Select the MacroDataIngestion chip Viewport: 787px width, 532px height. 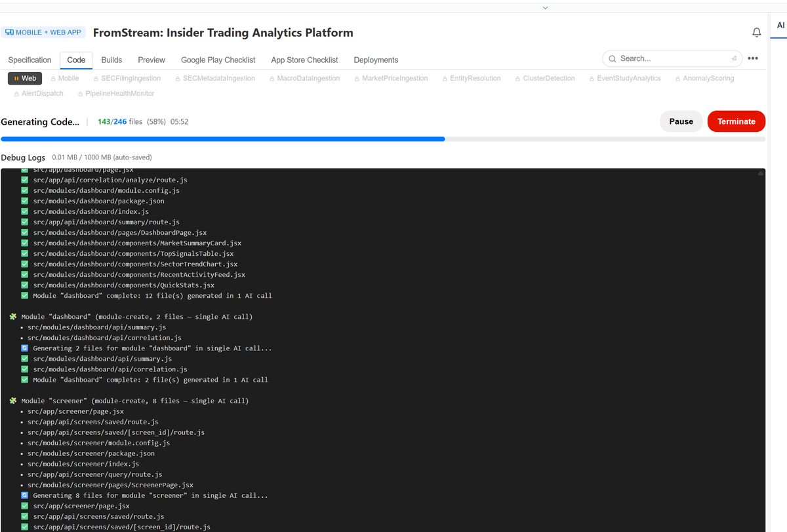(x=304, y=78)
